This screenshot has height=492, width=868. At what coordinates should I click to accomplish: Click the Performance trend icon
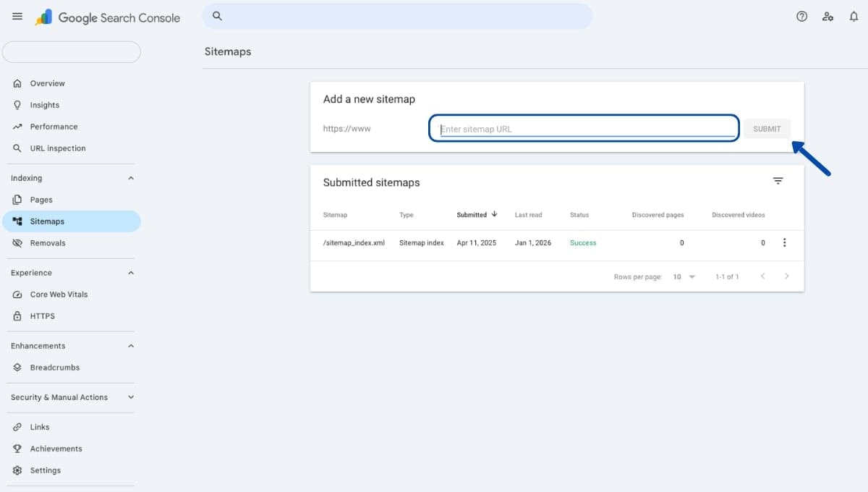(x=17, y=127)
